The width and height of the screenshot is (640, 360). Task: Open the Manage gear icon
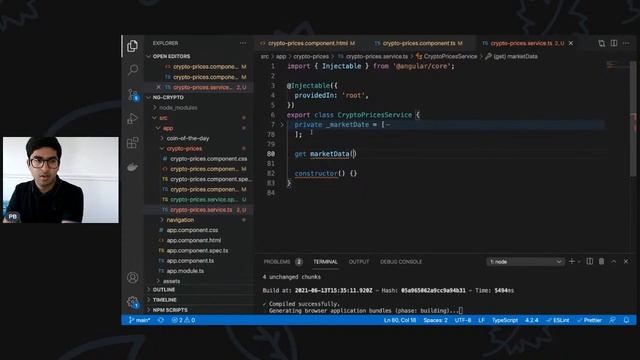[133, 302]
